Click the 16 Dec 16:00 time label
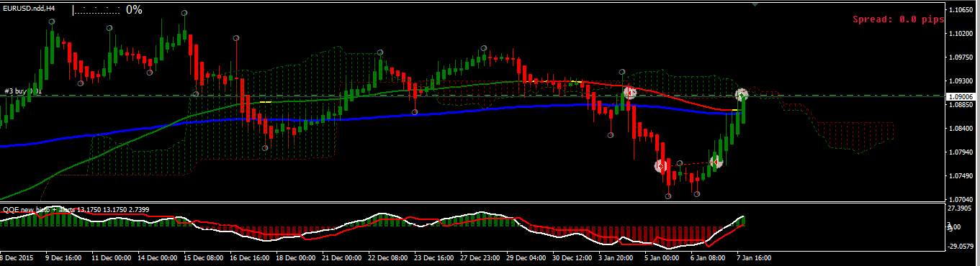This screenshot has height=266, width=980. [x=251, y=257]
